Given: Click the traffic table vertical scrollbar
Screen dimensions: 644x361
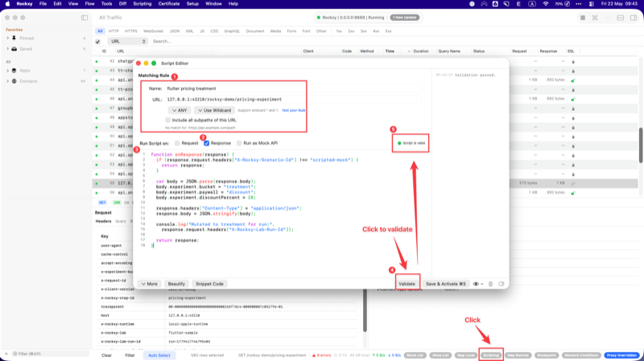Looking at the screenshot, I should coord(641,146).
